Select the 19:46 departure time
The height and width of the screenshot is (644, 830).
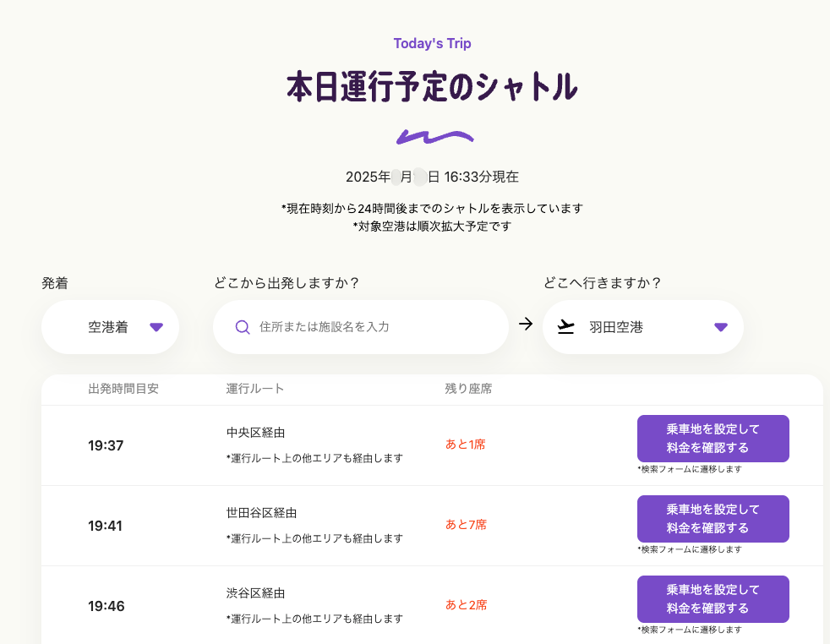pyautogui.click(x=106, y=607)
